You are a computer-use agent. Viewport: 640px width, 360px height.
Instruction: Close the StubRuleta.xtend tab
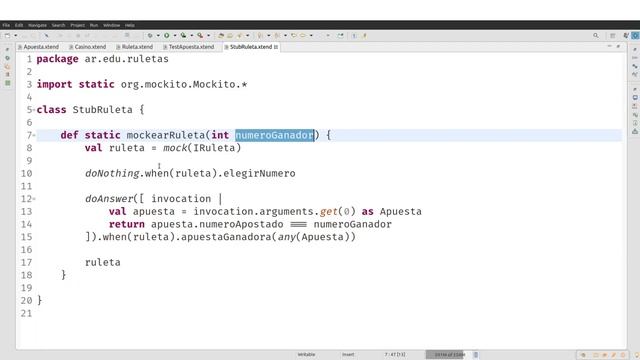point(276,47)
